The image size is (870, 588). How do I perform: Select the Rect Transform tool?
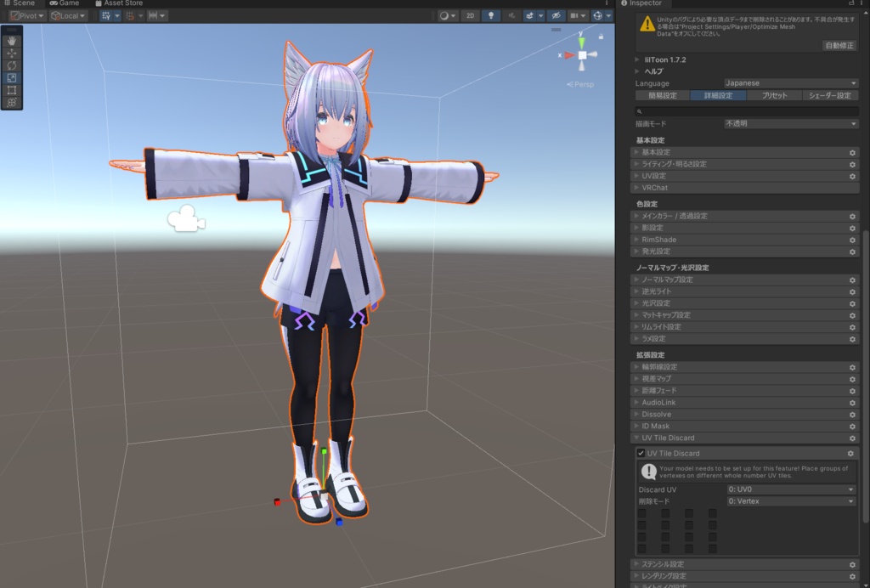coord(12,91)
